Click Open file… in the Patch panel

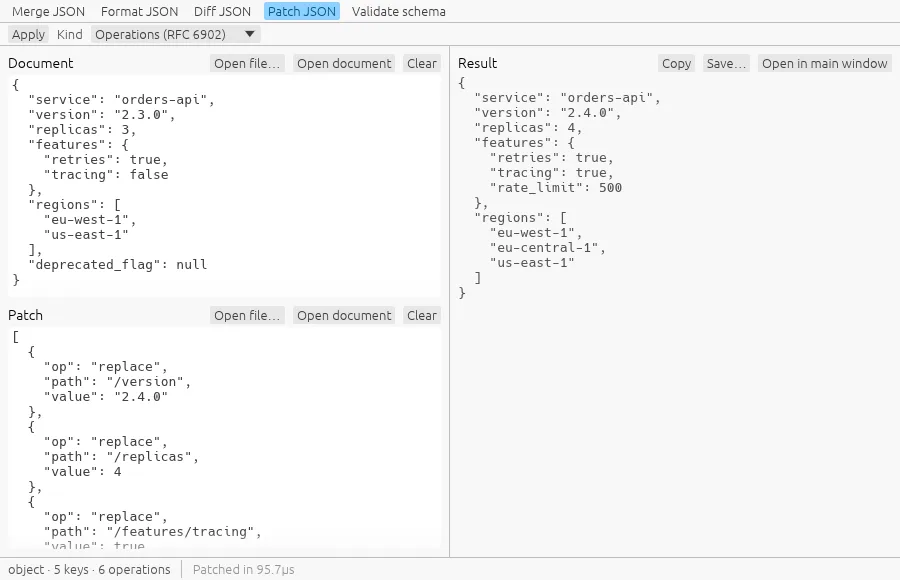coord(247,316)
